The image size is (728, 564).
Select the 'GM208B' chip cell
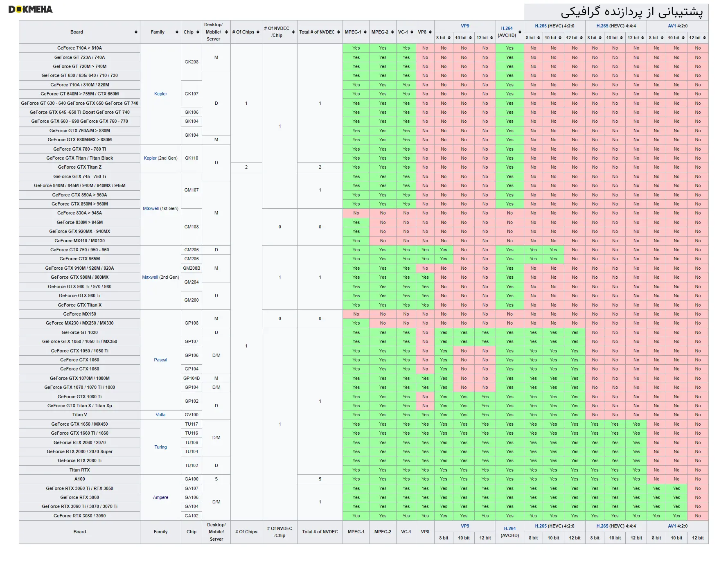pyautogui.click(x=192, y=268)
